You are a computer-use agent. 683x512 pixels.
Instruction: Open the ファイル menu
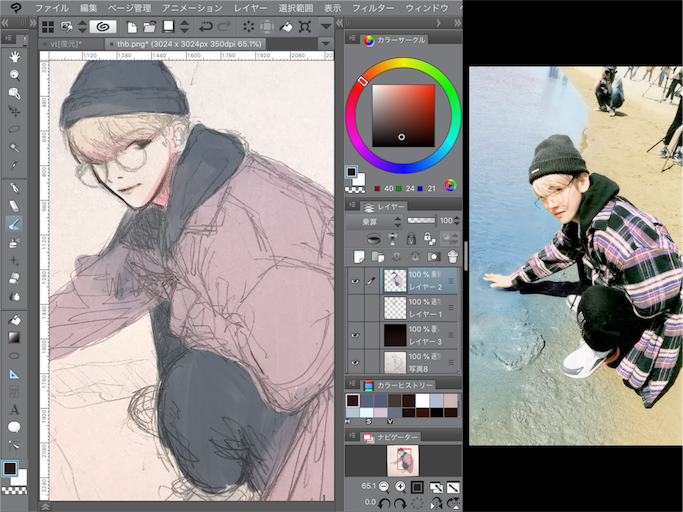pos(51,8)
